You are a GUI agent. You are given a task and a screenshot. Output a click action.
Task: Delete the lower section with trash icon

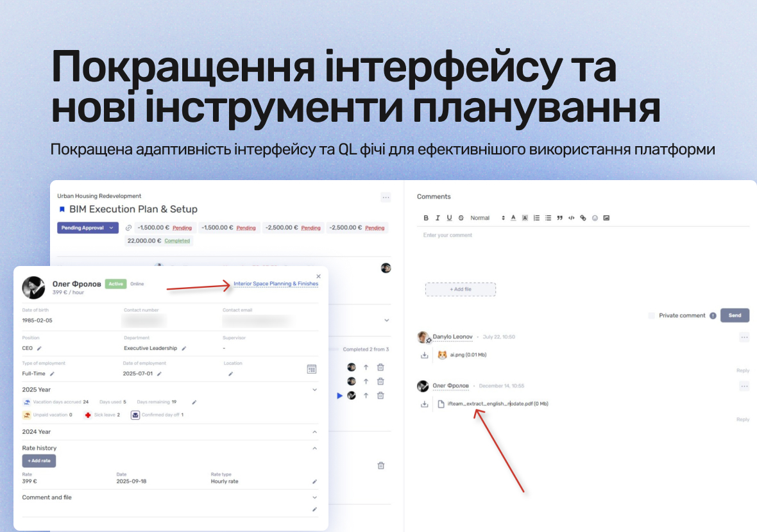381,465
